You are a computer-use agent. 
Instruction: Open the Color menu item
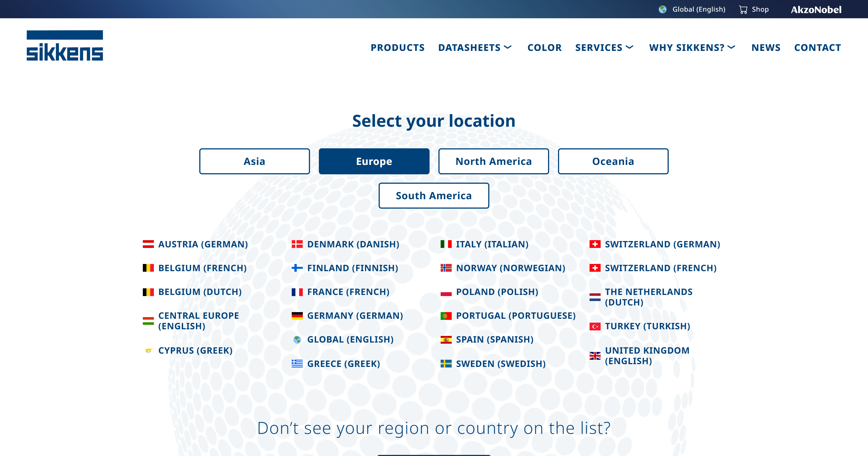[x=544, y=48]
